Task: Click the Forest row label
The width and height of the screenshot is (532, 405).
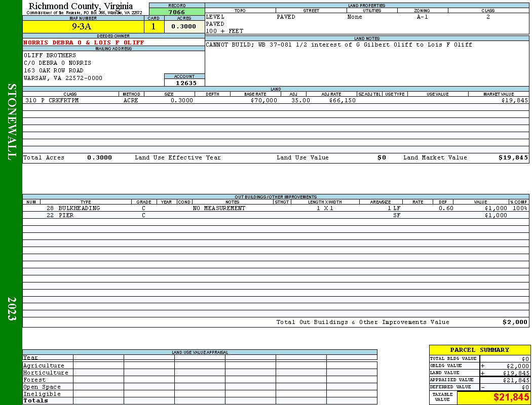Action: pyautogui.click(x=34, y=380)
